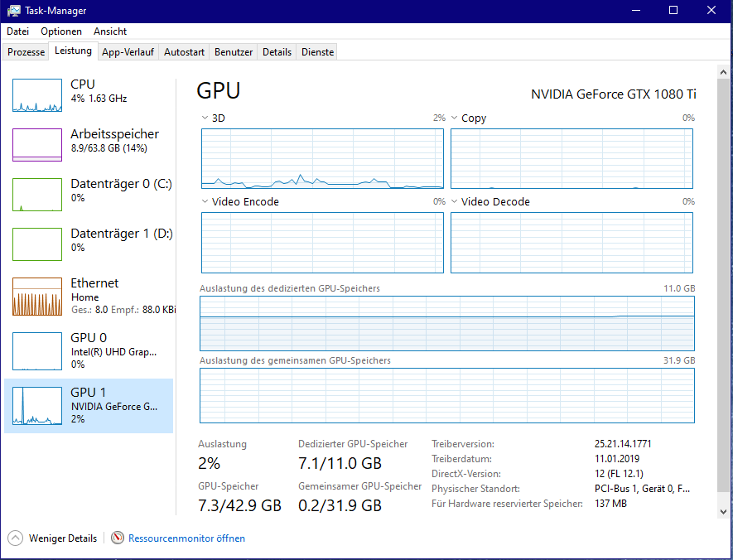This screenshot has width=733, height=560.
Task: Click the Auslastung 2% value
Action: coord(209,463)
